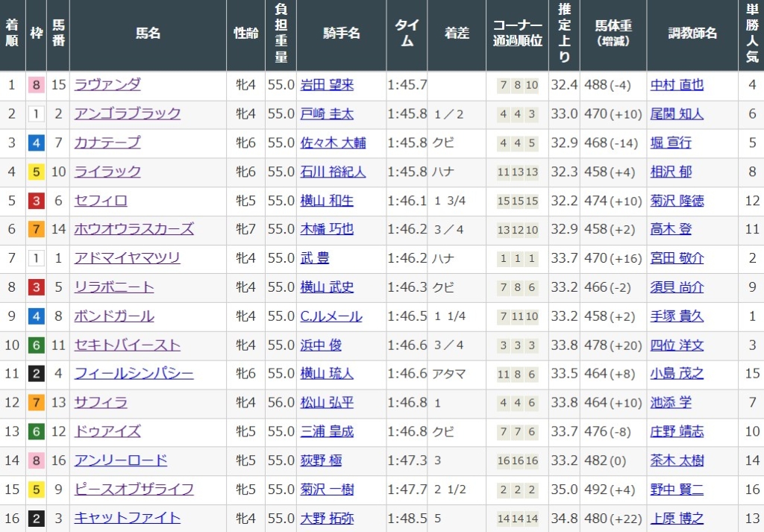Click trainer name 堀 宣行
The height and width of the screenshot is (532, 764).
pos(670,143)
